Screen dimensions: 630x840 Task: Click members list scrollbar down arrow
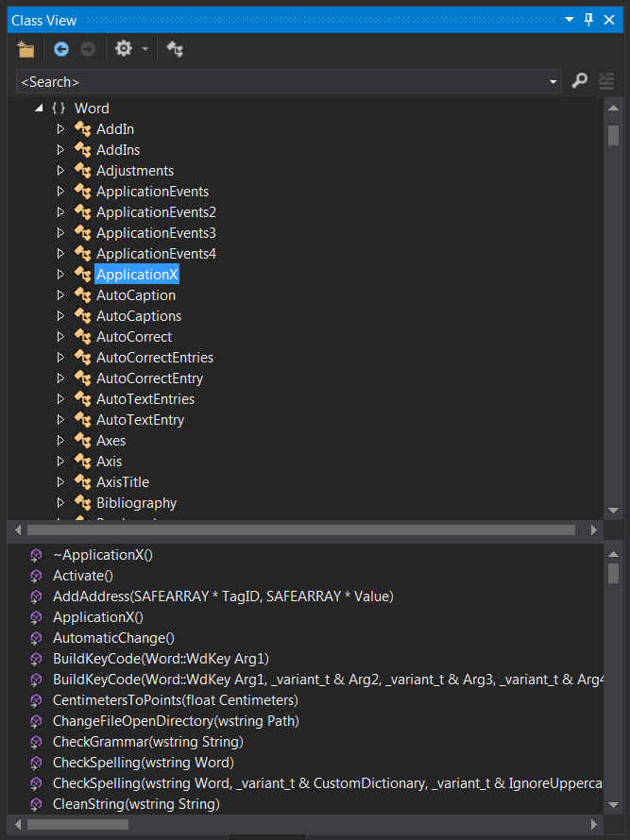613,804
